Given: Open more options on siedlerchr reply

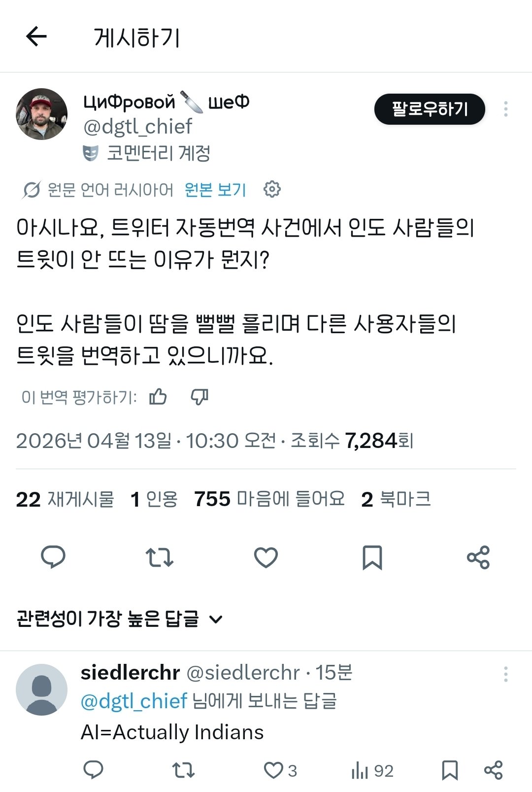Looking at the screenshot, I should [505, 674].
